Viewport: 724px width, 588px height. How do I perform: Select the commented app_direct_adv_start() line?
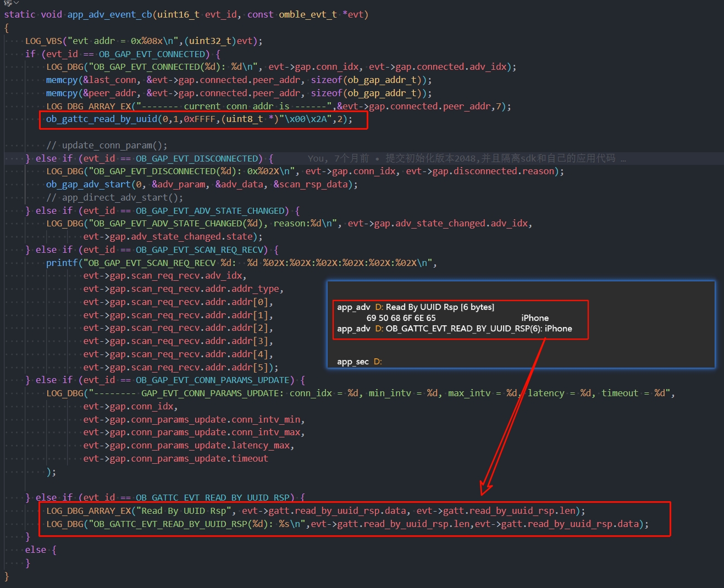tap(114, 197)
